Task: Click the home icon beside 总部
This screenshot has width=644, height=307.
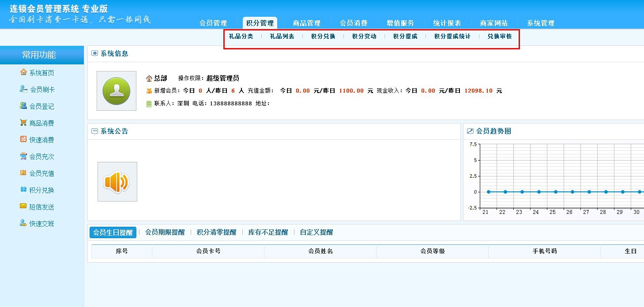Action: click(x=149, y=79)
